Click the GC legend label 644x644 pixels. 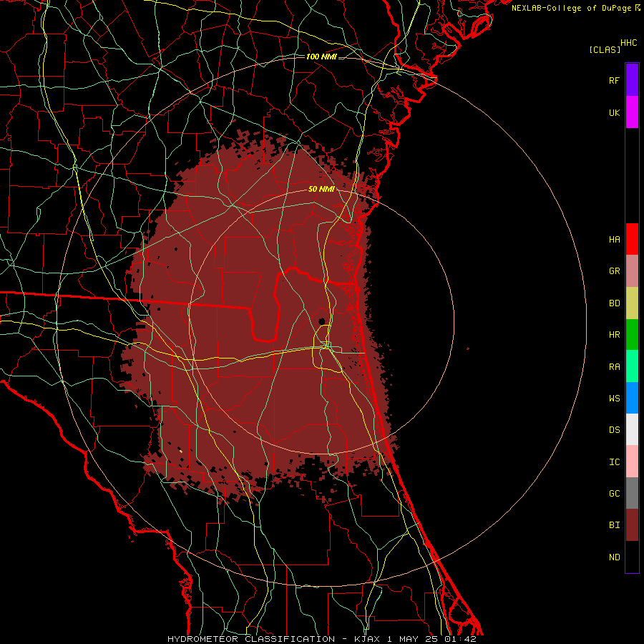[614, 493]
